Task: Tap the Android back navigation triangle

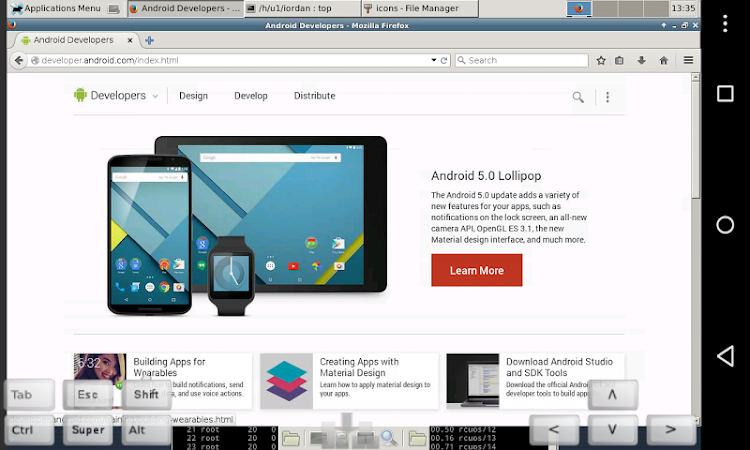Action: pyautogui.click(x=725, y=356)
